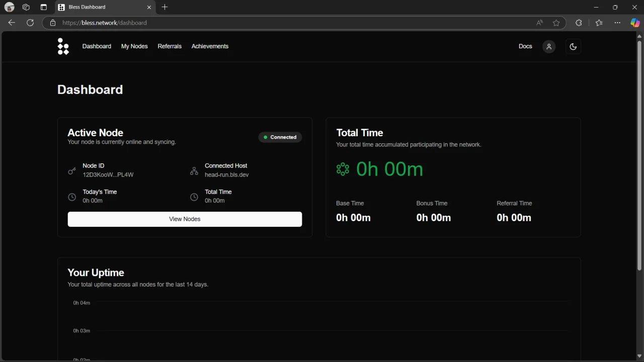Click the Active Node heading
This screenshot has width=644, height=362.
pyautogui.click(x=95, y=133)
